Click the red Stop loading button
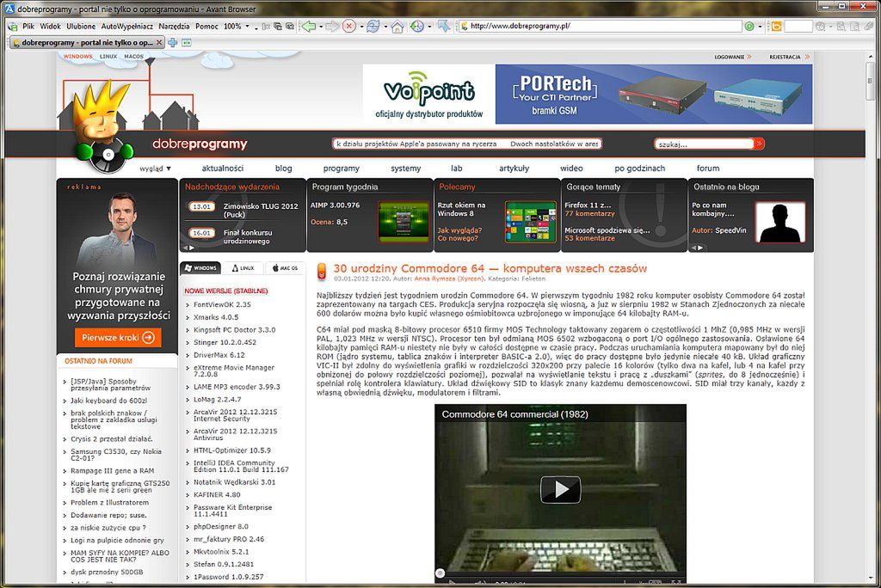Viewport: 881px width, 588px height. click(x=349, y=27)
